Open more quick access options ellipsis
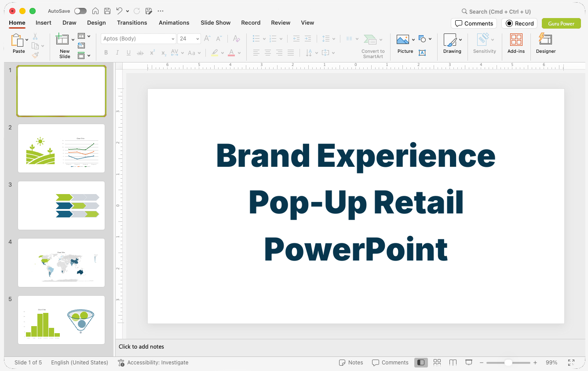This screenshot has width=588, height=371. point(160,11)
